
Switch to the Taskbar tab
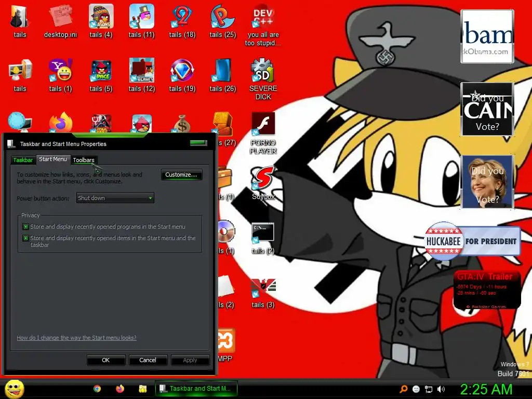click(23, 160)
